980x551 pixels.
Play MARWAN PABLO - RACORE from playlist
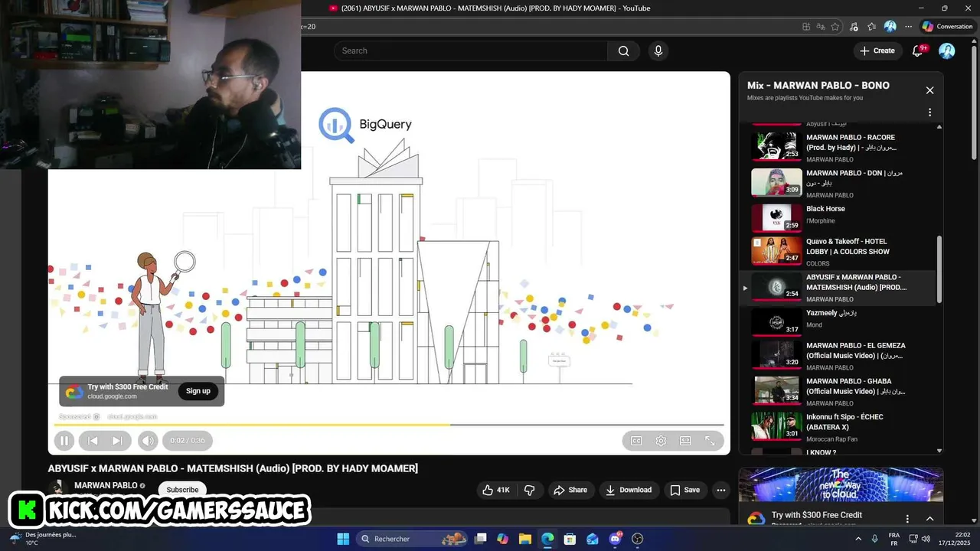point(837,147)
